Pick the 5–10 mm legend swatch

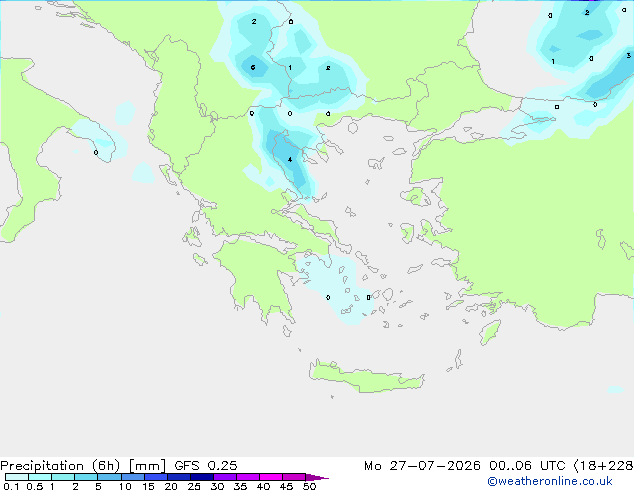coord(109,477)
